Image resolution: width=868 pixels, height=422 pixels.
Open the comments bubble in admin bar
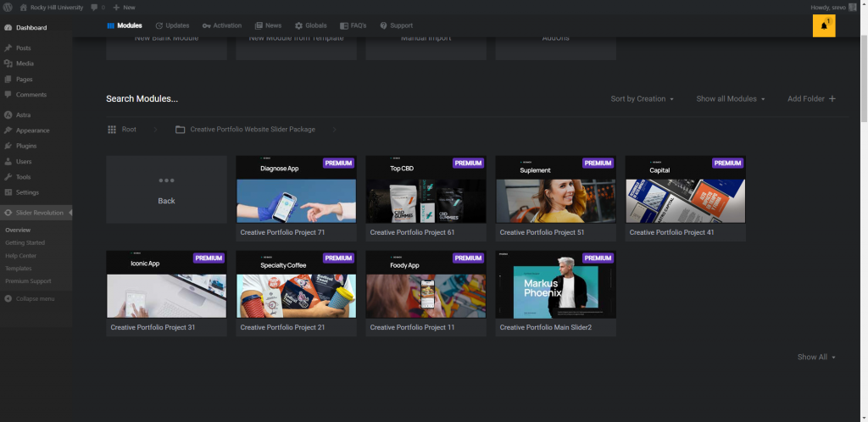pyautogui.click(x=97, y=7)
